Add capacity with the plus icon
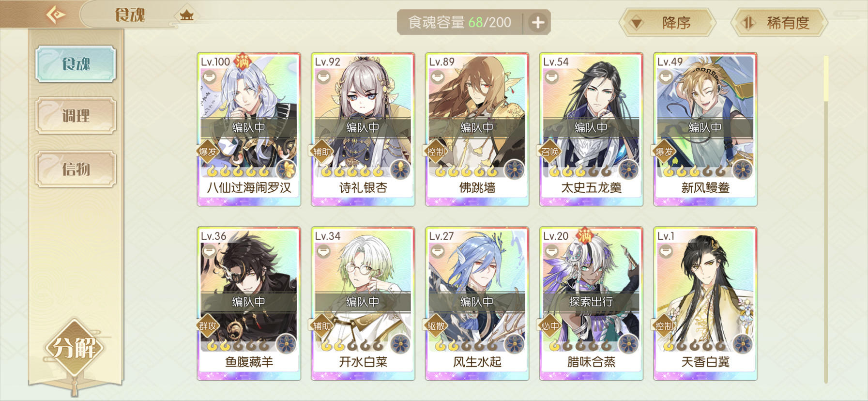This screenshot has height=401, width=868. tap(538, 22)
